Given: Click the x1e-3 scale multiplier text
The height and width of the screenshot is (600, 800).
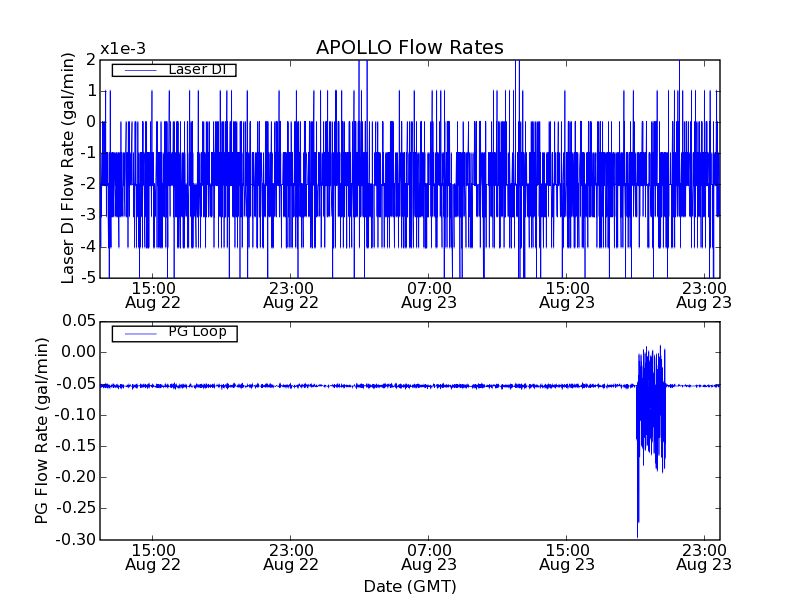Looking at the screenshot, I should click(123, 49).
